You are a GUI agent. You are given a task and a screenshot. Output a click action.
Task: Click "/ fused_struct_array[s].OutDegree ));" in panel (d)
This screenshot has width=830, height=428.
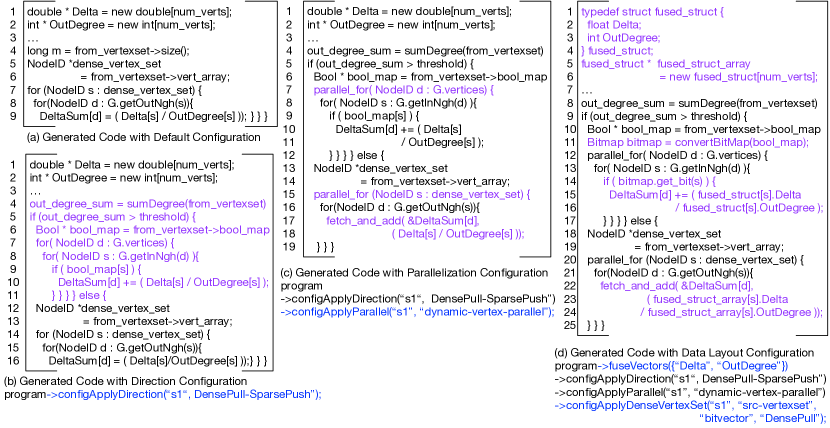[x=732, y=313]
